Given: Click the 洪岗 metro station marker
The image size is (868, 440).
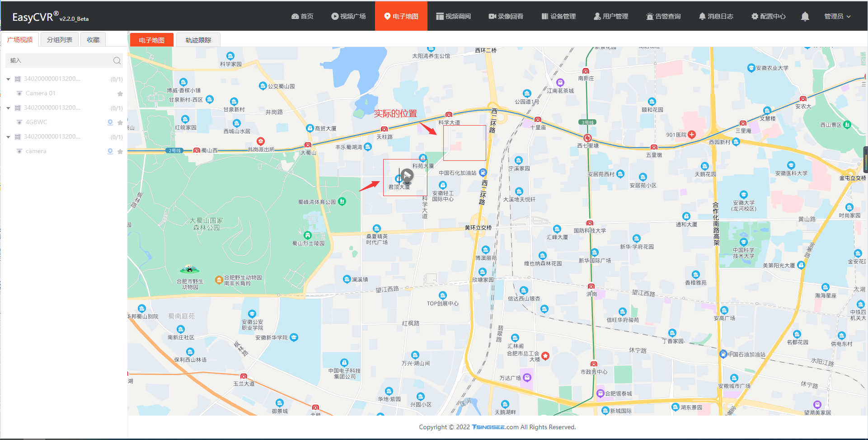Looking at the screenshot, I should click(x=591, y=286).
